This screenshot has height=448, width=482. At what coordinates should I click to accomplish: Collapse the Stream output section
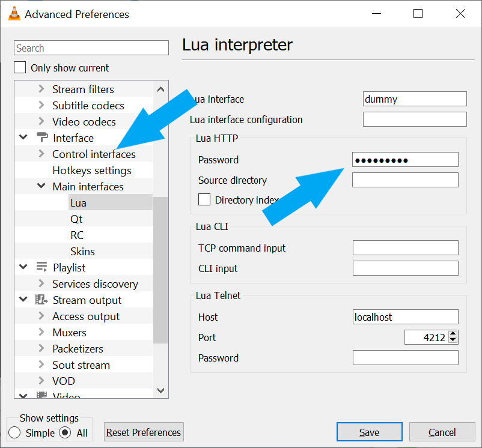[x=23, y=299]
